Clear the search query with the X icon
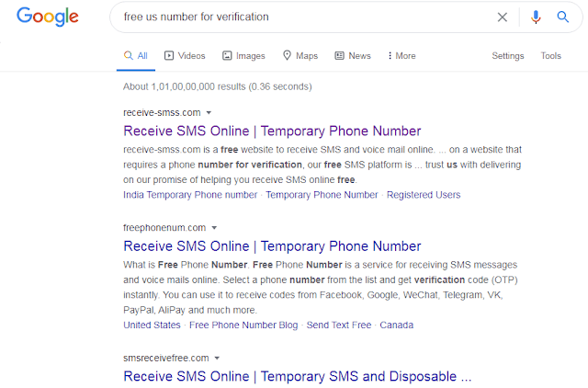 503,17
